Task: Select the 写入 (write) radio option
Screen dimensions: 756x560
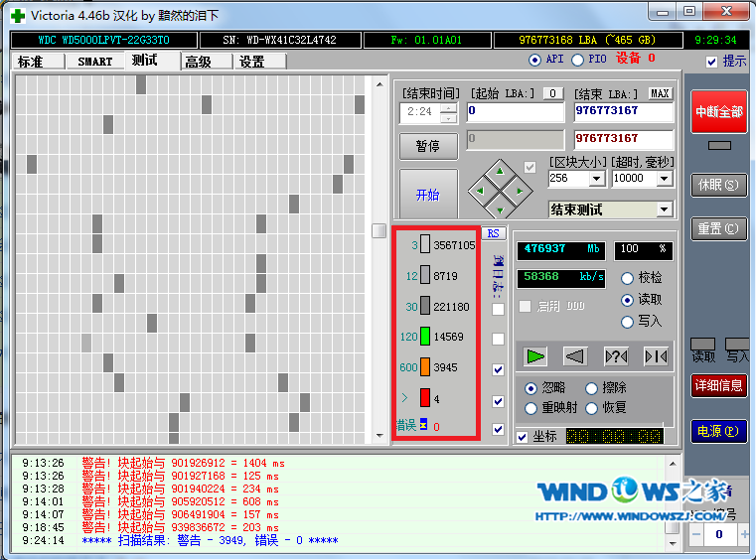Action: pos(627,322)
